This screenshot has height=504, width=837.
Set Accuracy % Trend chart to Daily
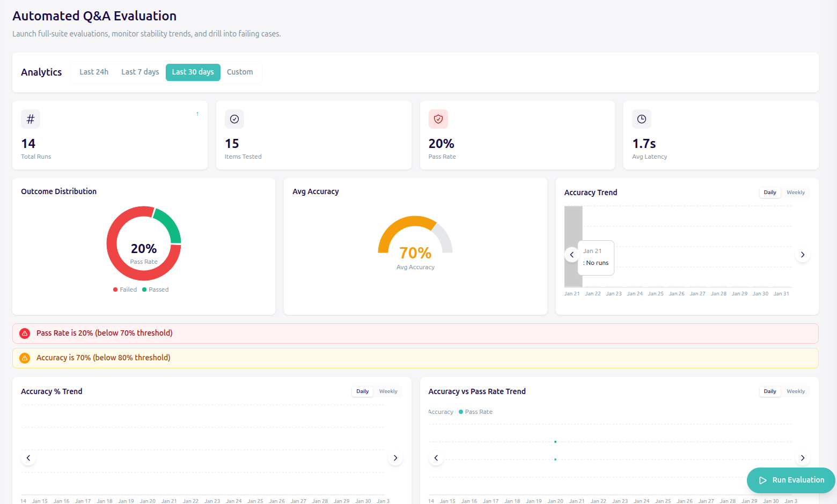(x=363, y=391)
